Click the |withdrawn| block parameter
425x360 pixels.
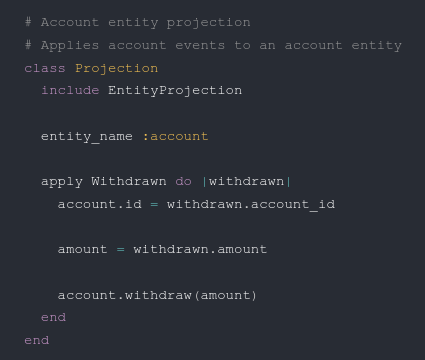[246, 181]
